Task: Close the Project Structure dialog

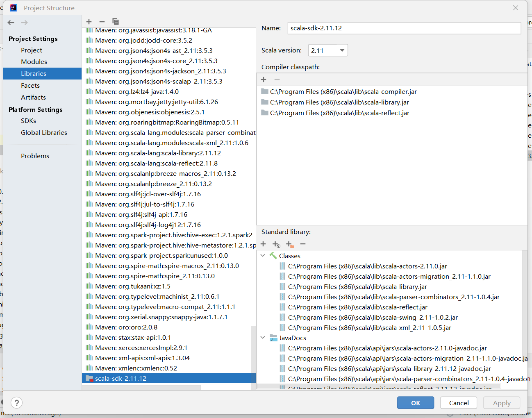Action: (516, 8)
